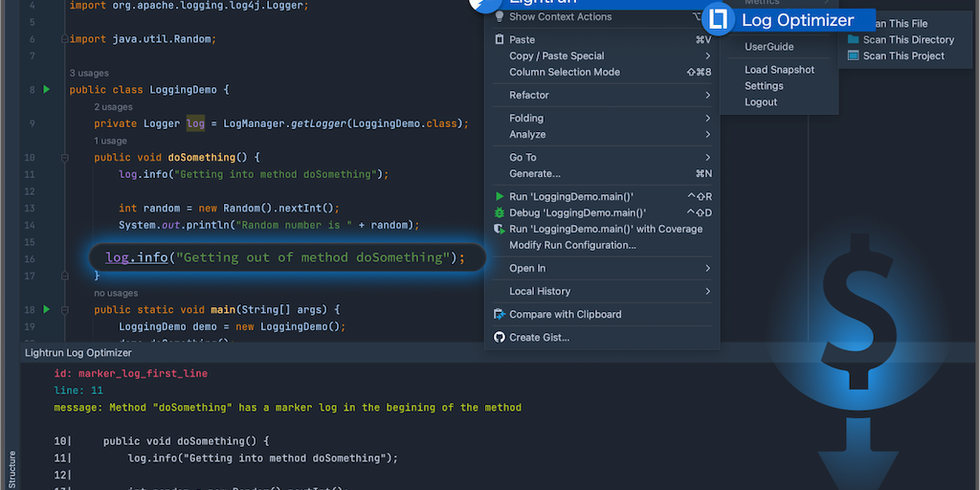Expand the Refactor submenu arrow
Screen dimensions: 980x490
click(707, 96)
